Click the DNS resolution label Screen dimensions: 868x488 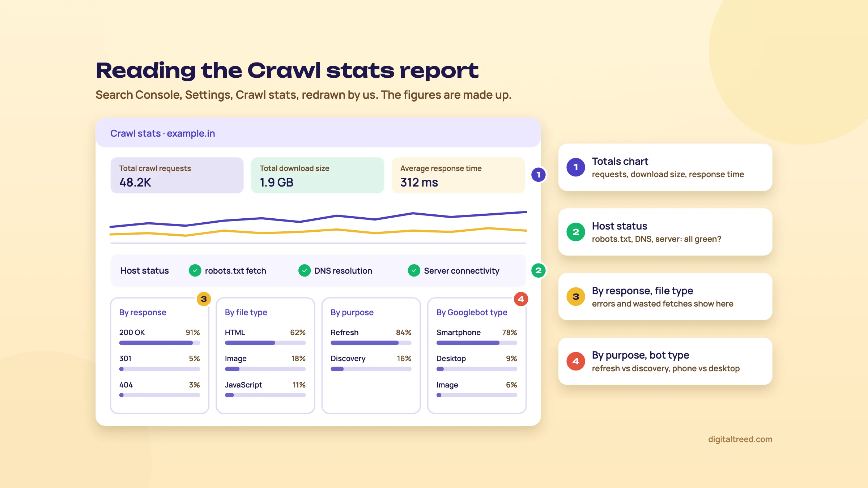[343, 270]
